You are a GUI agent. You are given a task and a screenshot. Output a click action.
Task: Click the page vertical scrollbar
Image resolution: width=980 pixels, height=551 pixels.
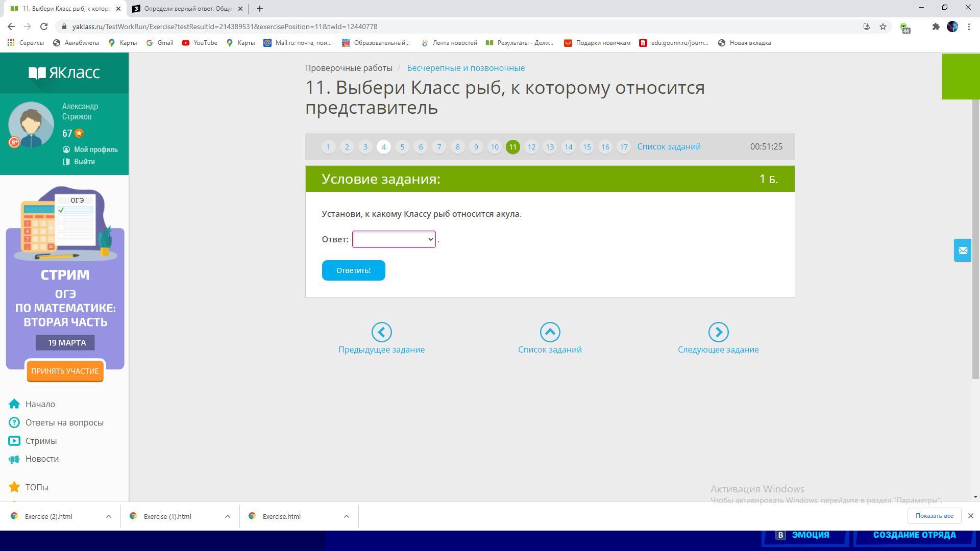click(x=975, y=239)
